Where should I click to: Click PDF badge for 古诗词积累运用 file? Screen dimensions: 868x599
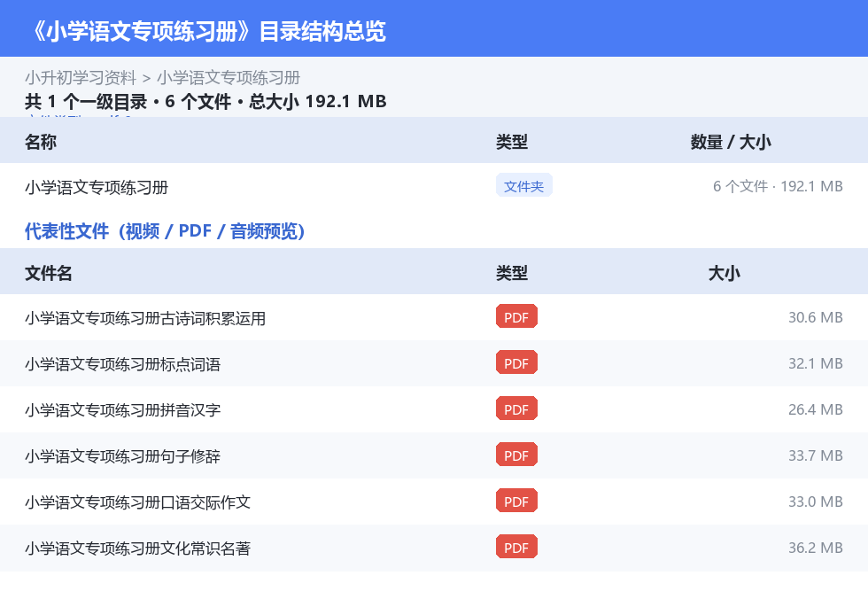pos(516,316)
